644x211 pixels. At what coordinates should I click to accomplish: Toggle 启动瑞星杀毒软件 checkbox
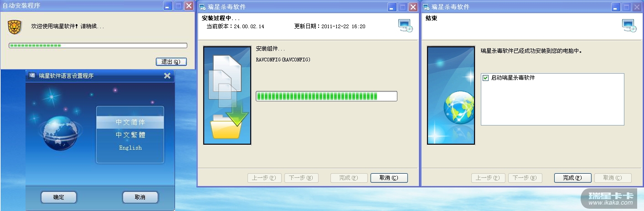click(x=485, y=78)
